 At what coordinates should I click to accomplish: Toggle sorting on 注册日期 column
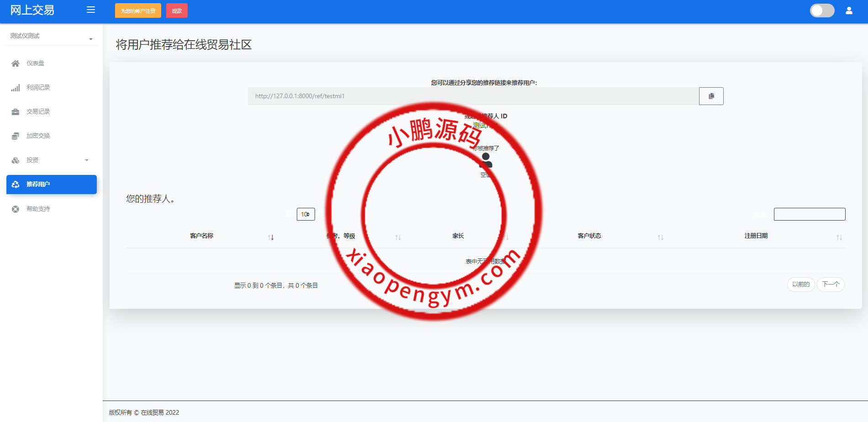pyautogui.click(x=839, y=237)
